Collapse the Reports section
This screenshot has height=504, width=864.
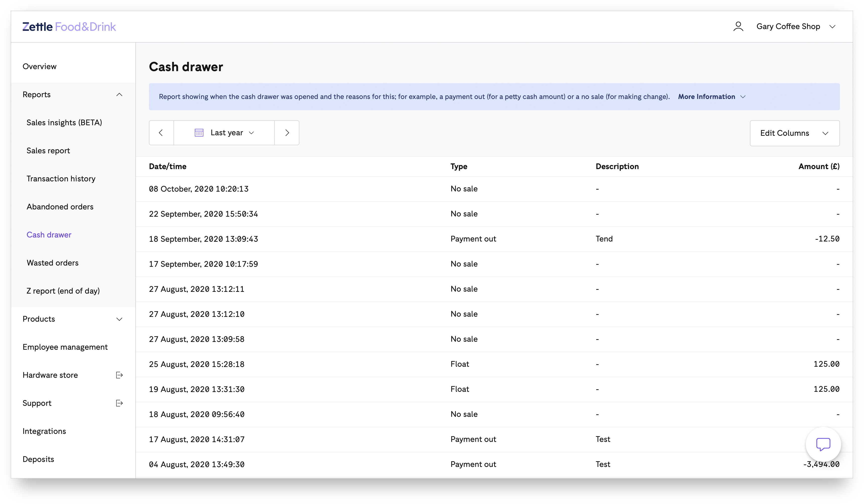pyautogui.click(x=119, y=95)
